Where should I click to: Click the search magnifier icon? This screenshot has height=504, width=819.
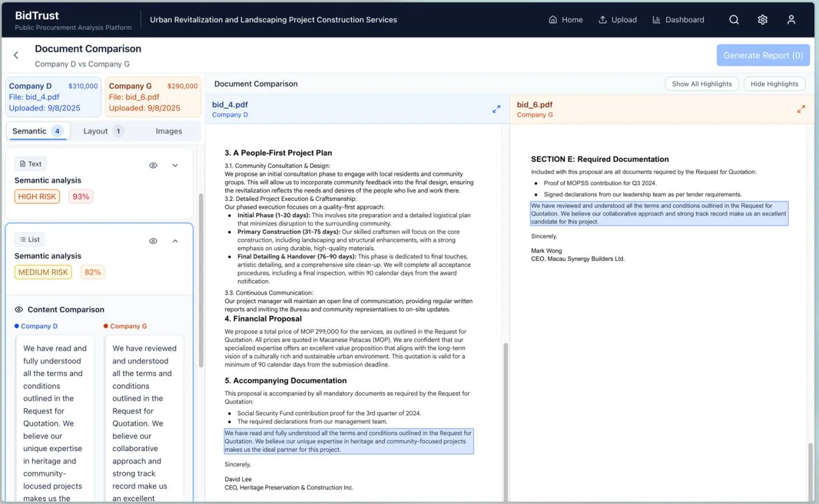click(734, 19)
